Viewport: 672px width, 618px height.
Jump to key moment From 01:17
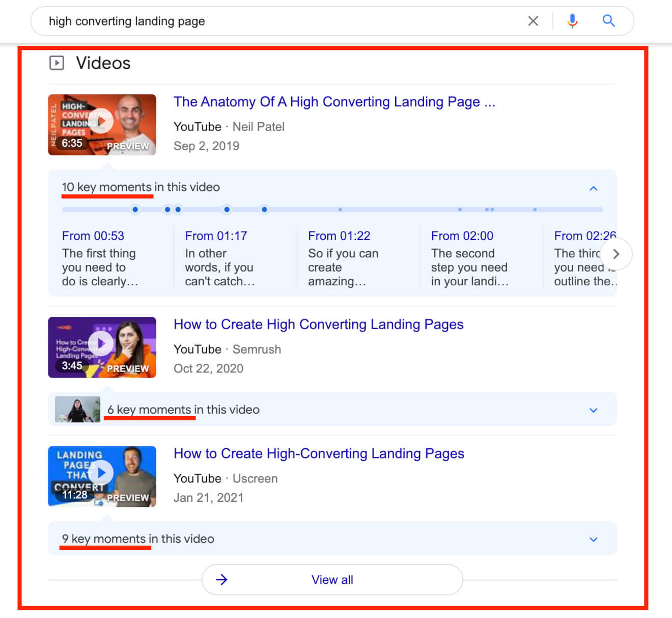point(216,236)
